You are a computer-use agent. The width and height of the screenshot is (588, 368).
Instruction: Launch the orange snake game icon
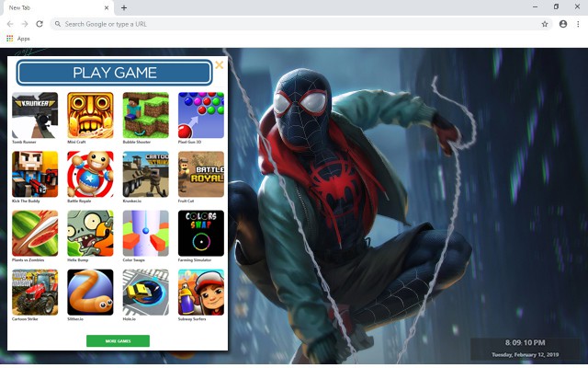90,293
